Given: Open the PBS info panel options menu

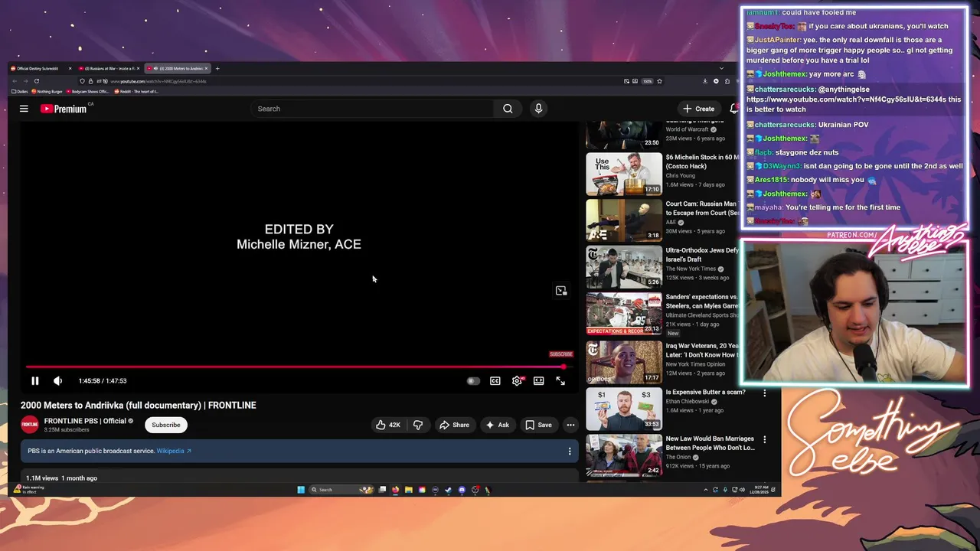Looking at the screenshot, I should click(570, 452).
